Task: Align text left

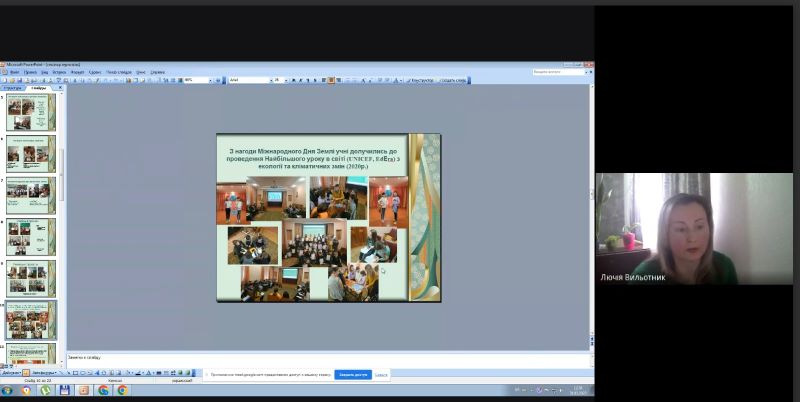Action: [x=324, y=80]
